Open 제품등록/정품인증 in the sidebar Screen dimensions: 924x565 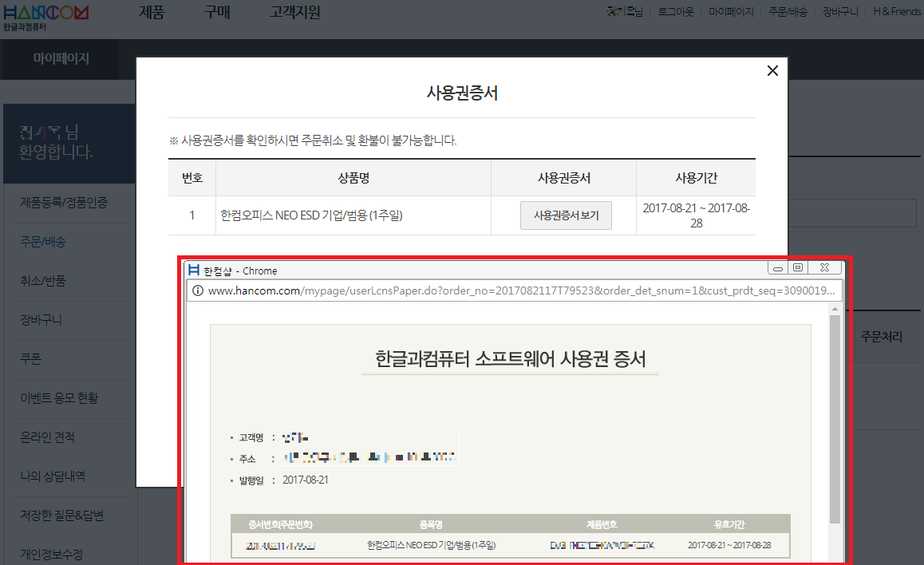coord(64,203)
